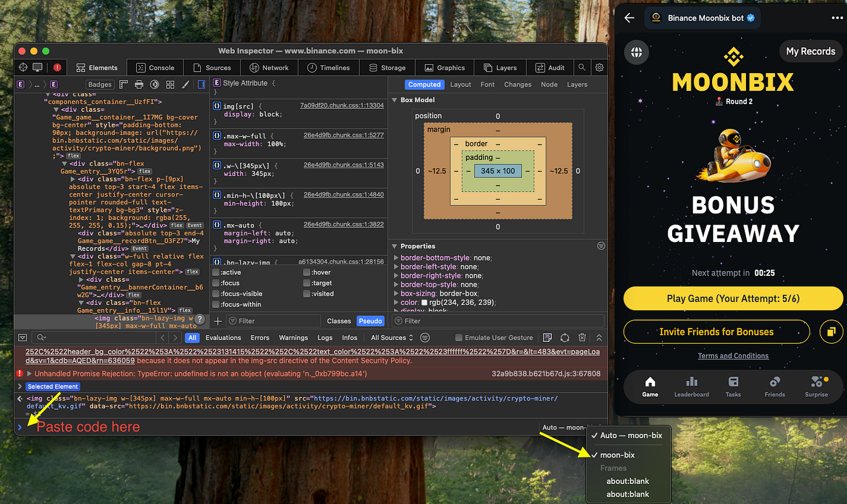Enable the :hover pseudo-class checkbox

(x=307, y=272)
